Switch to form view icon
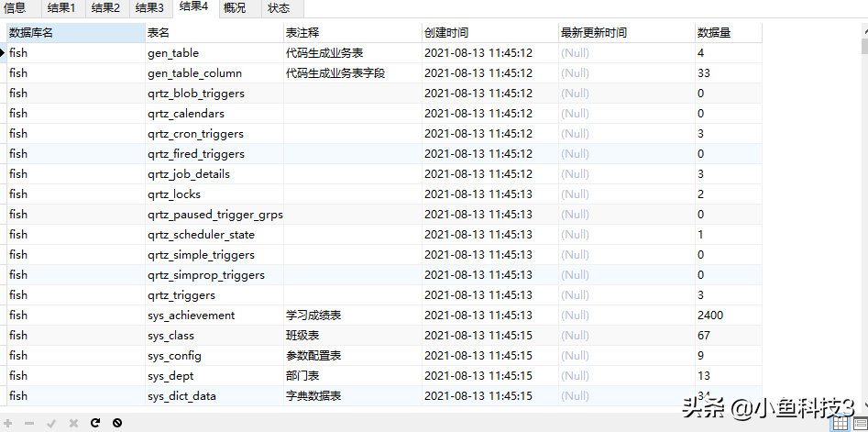This screenshot has height=432, width=868. tap(860, 424)
